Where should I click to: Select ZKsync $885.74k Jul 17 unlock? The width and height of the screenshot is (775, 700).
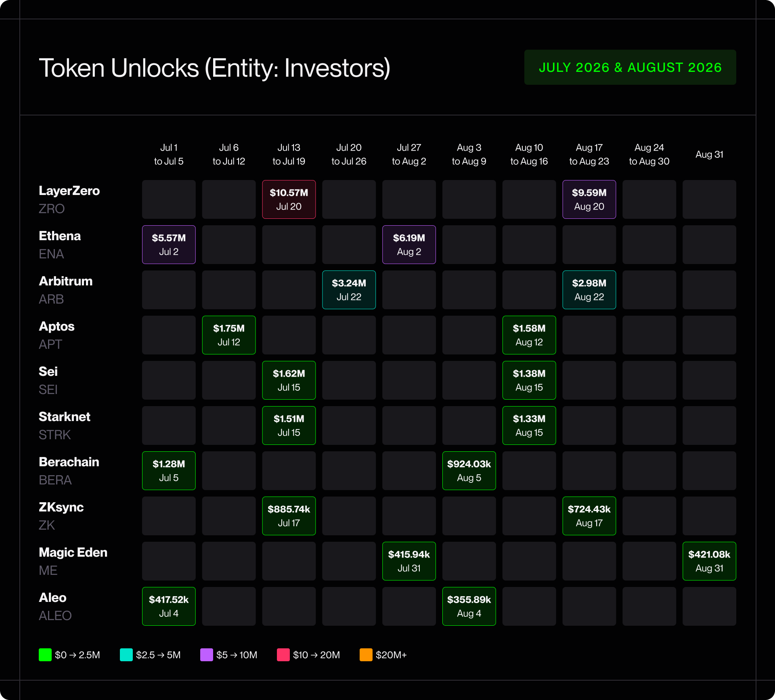[289, 516]
